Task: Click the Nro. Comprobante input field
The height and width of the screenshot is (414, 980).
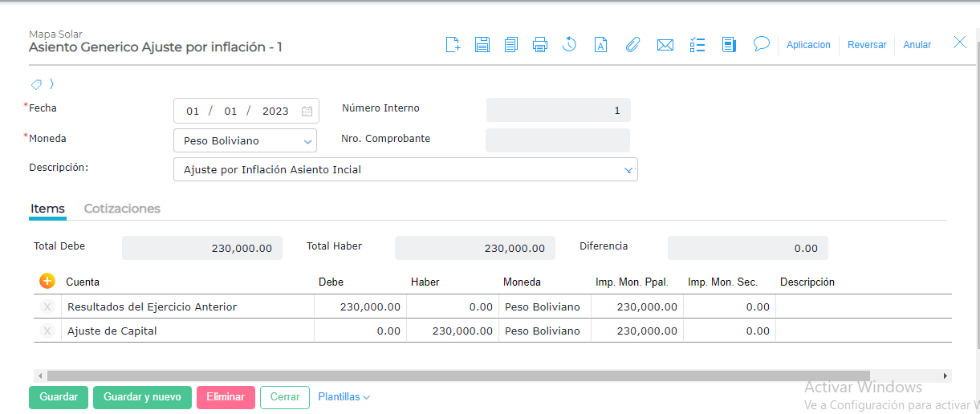Action: 557,140
